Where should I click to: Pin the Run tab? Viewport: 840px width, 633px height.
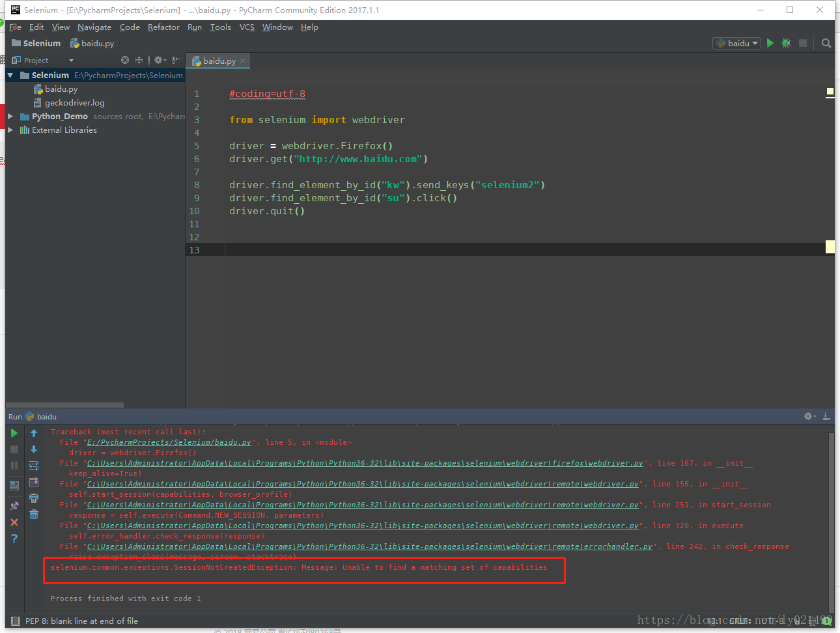coord(14,505)
